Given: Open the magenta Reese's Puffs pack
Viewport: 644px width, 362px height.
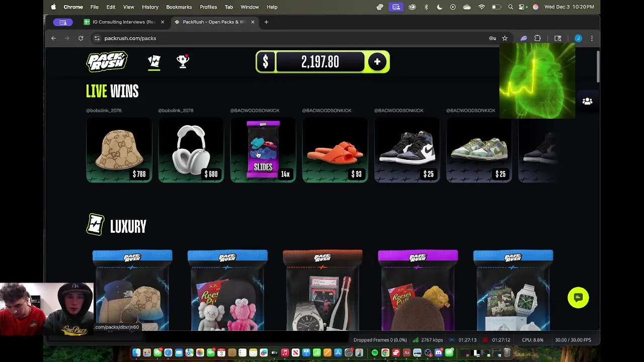Looking at the screenshot, I should pos(418,290).
